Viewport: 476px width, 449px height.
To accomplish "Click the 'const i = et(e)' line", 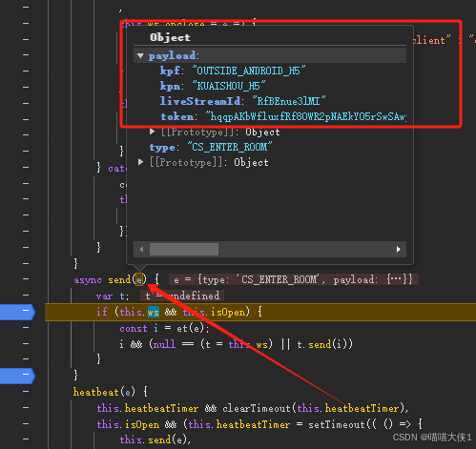I will pos(164,328).
